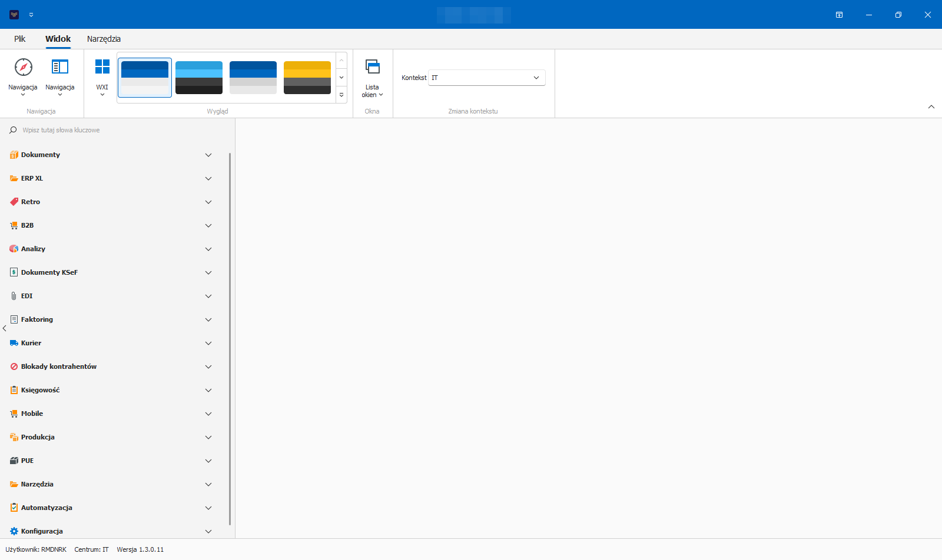Collapse the ribbon with the up arrow
Viewport: 942px width, 560px height.
point(931,106)
